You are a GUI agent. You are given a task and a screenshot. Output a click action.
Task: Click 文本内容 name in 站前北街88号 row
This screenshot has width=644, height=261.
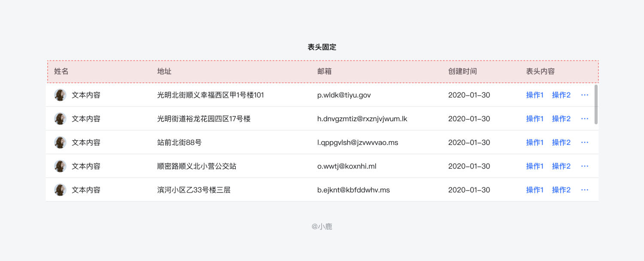[x=86, y=142]
